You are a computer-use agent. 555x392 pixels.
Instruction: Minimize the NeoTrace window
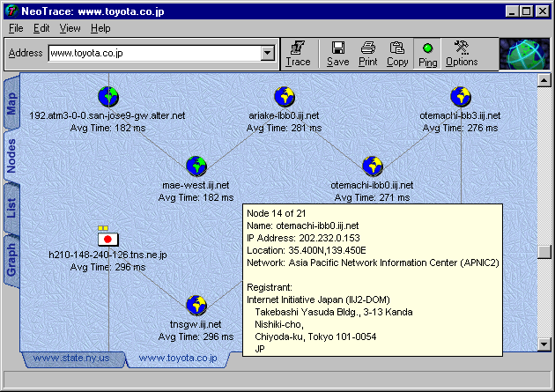[x=512, y=11]
